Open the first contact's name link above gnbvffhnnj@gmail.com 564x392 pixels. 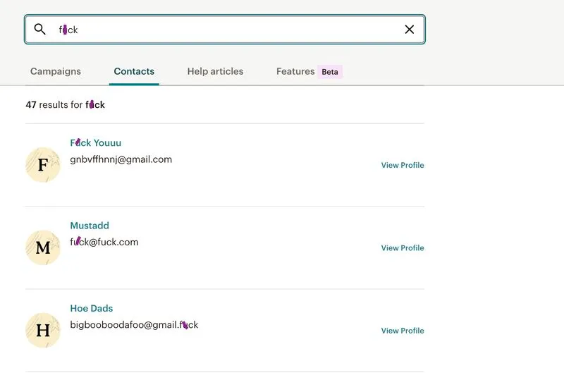click(x=96, y=143)
